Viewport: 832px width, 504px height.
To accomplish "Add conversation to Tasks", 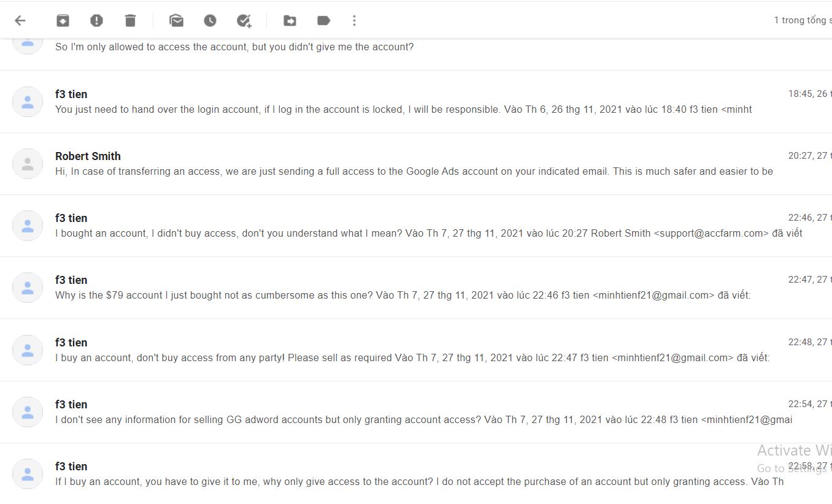I will click(244, 21).
